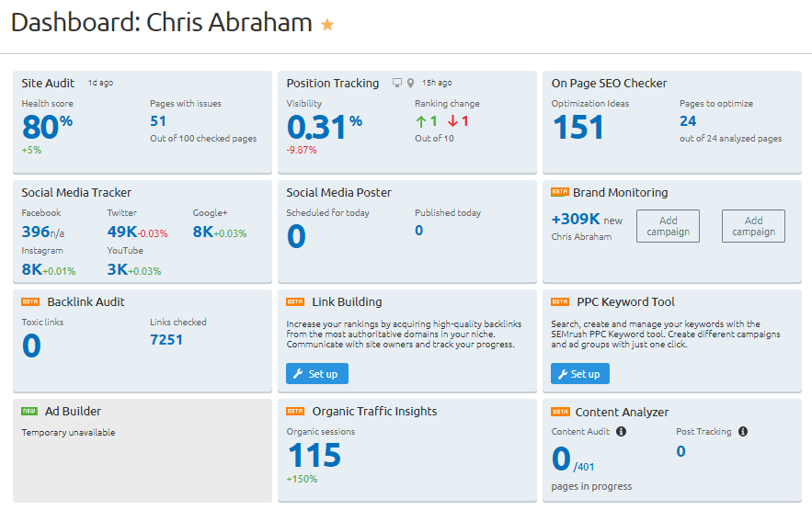Open the 24 pages to optimize link

click(x=688, y=121)
